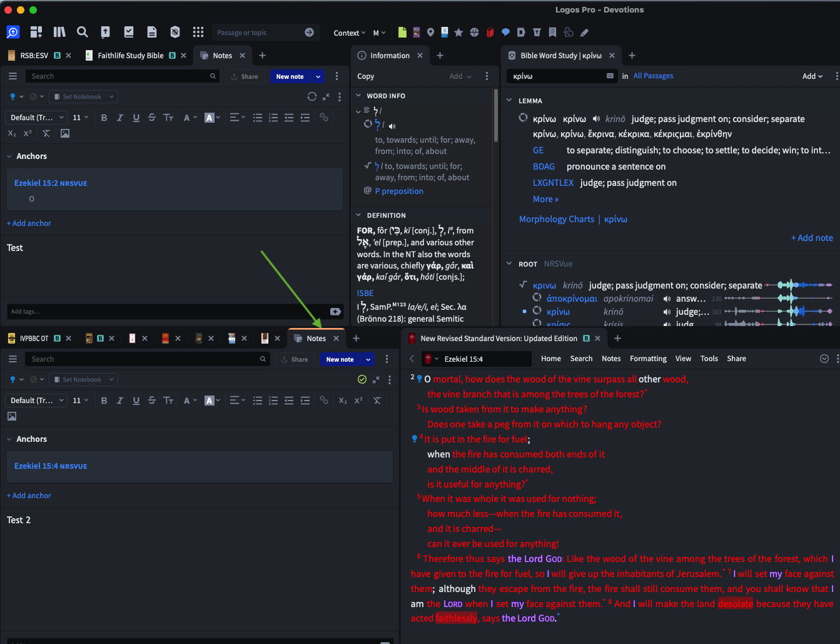Open the upper note text highlight color picker
This screenshot has width=840, height=644.
[213, 118]
